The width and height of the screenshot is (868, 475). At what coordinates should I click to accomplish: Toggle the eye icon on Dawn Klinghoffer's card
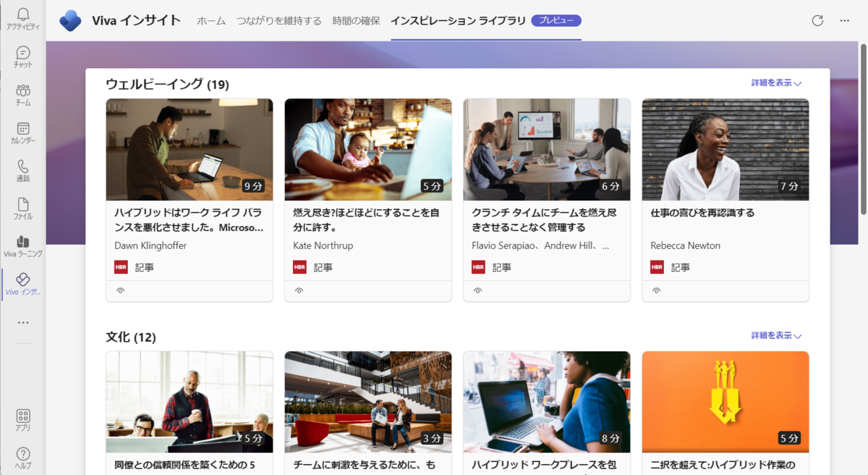(120, 290)
